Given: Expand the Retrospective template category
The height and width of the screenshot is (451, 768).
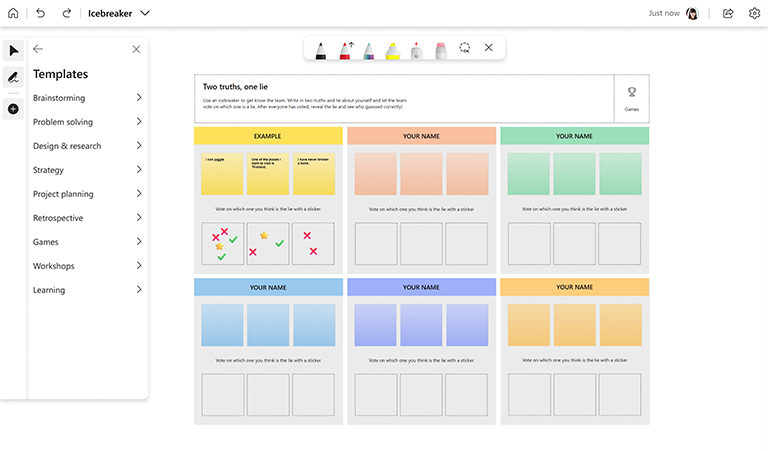Looking at the screenshot, I should (88, 218).
